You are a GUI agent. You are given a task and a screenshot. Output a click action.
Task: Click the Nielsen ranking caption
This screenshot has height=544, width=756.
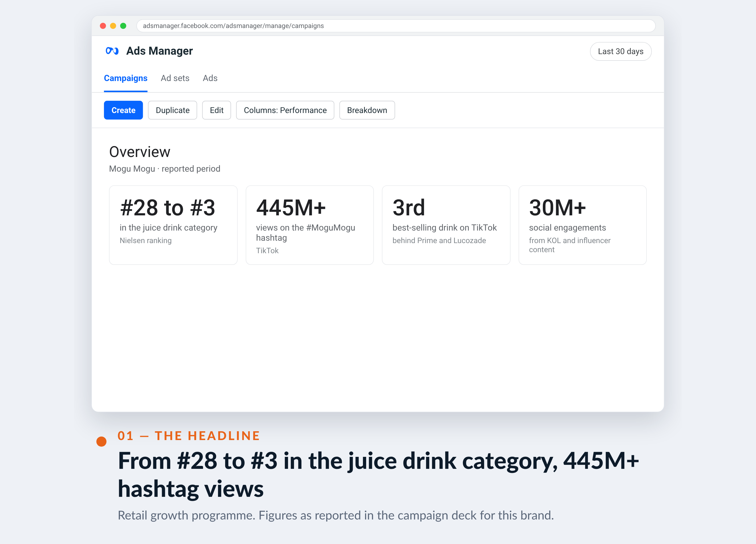146,240
